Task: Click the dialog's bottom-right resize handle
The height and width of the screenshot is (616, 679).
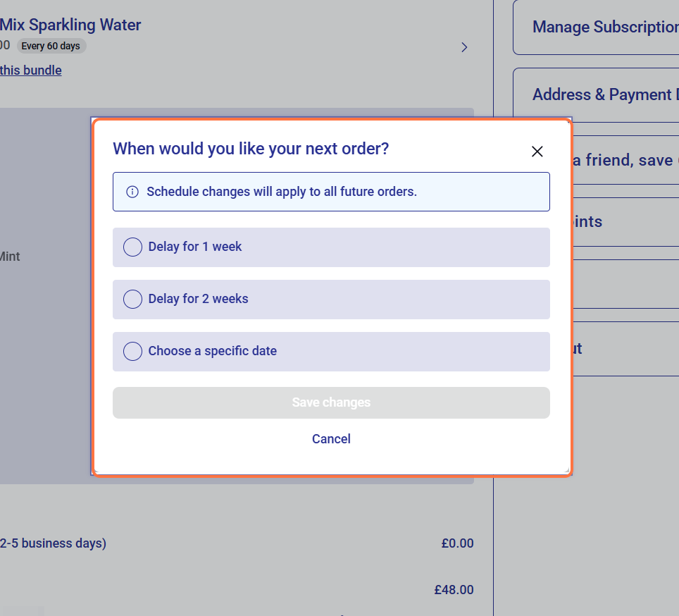Action: coord(566,470)
